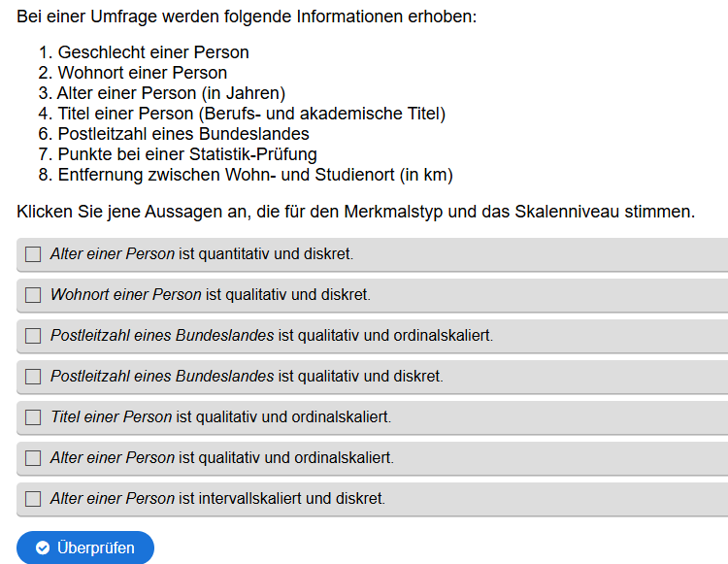The width and height of the screenshot is (728, 564).
Task: Check Alter qualitativ und ordinalskaliert box
Action: coord(33,458)
